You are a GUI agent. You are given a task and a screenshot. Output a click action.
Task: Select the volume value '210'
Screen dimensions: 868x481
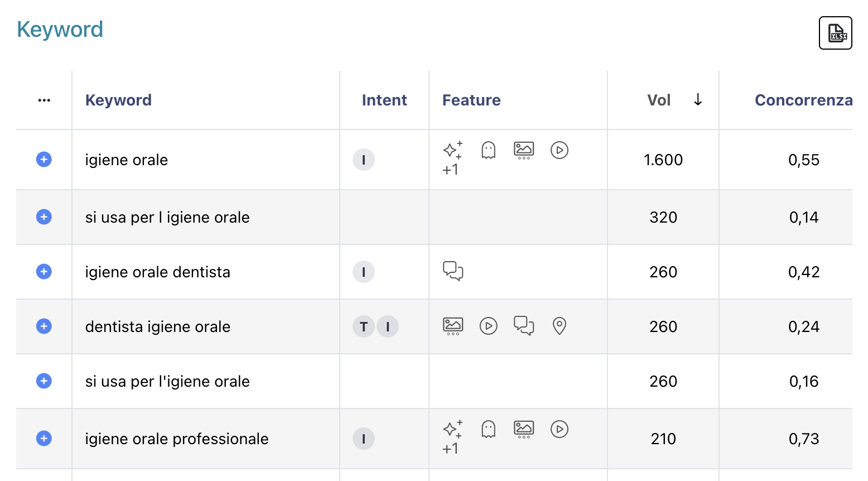pos(663,439)
